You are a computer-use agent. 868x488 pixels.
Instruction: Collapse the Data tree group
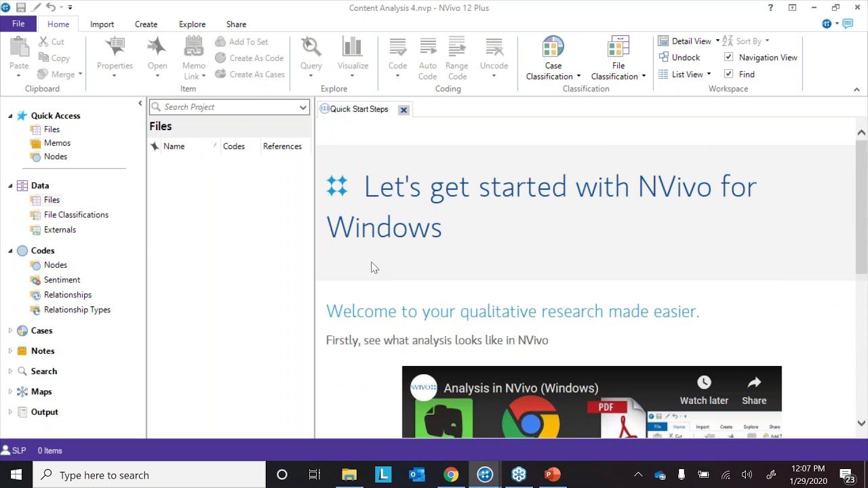tap(10, 186)
